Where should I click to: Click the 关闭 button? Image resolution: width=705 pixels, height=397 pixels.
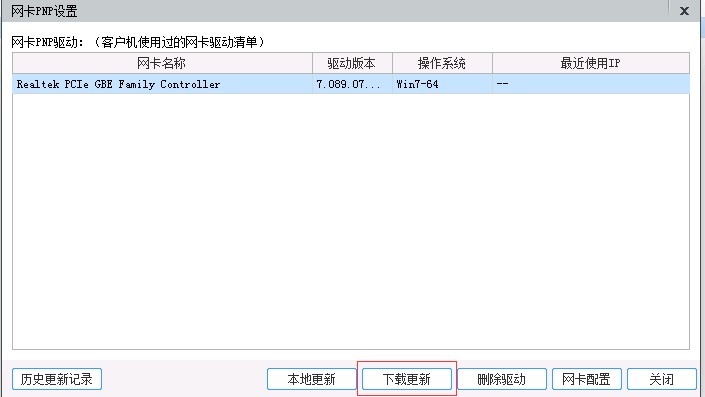pyautogui.click(x=661, y=379)
